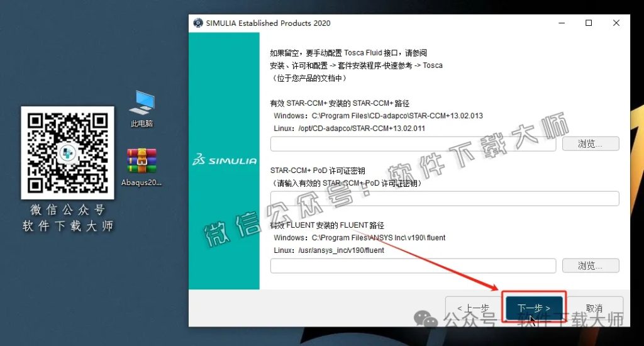
Task: Click the STAR-CCM+ Windows example path text
Action: 378,116
